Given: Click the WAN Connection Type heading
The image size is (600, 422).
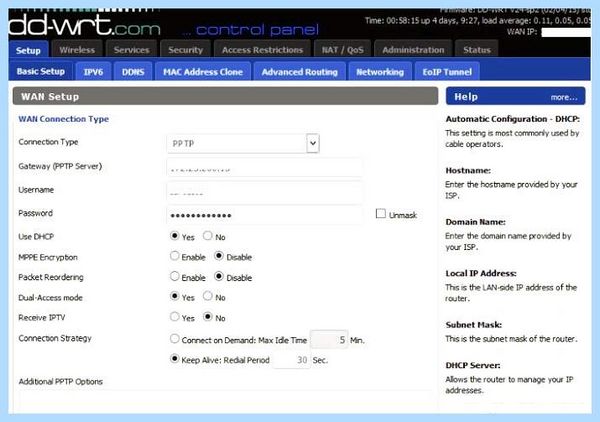Looking at the screenshot, I should [x=64, y=119].
